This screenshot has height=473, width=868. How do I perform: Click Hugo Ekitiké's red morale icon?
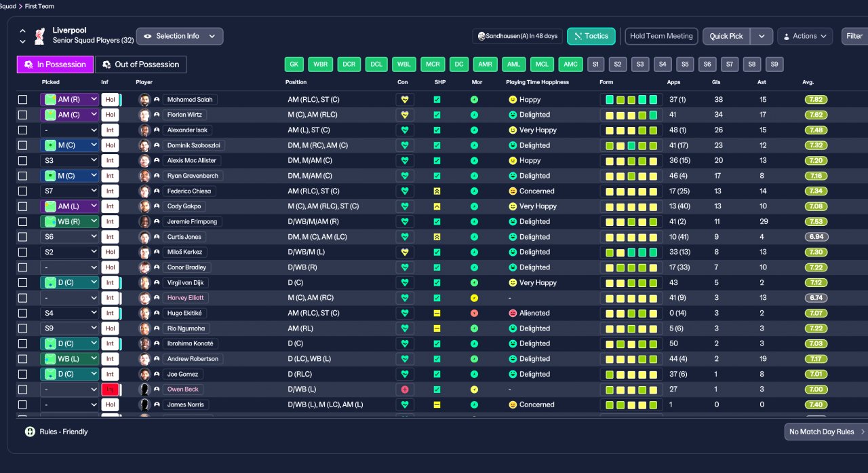(474, 313)
